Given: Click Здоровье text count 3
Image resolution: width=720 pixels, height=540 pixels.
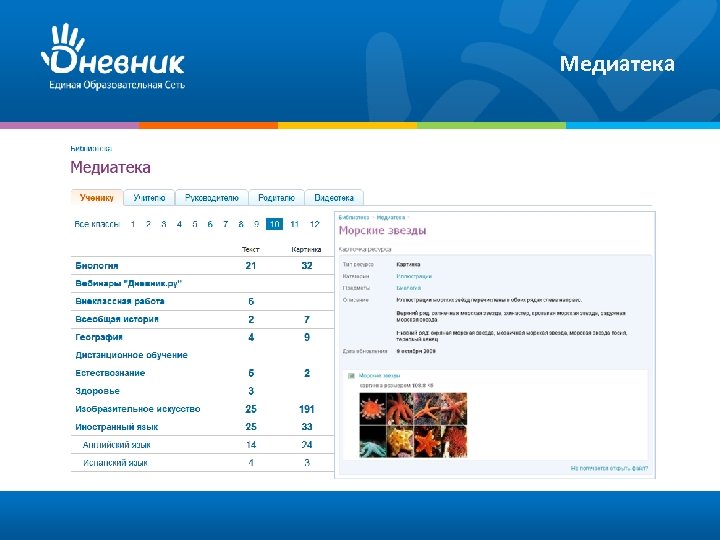Looking at the screenshot, I should point(251,391).
